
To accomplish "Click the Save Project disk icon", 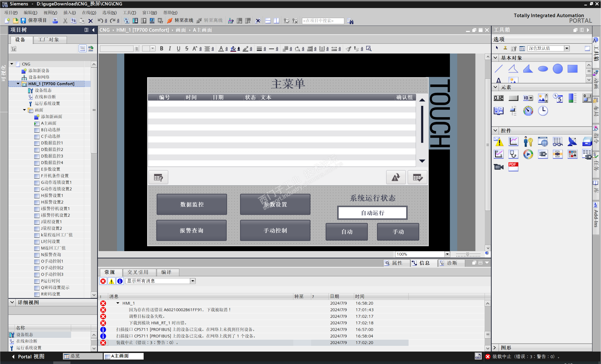I will click(x=23, y=21).
